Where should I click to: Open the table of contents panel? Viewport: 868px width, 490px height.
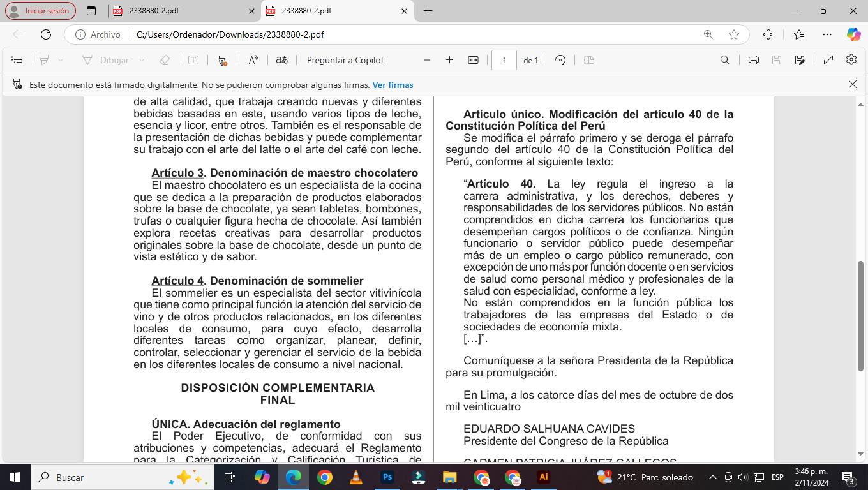17,60
